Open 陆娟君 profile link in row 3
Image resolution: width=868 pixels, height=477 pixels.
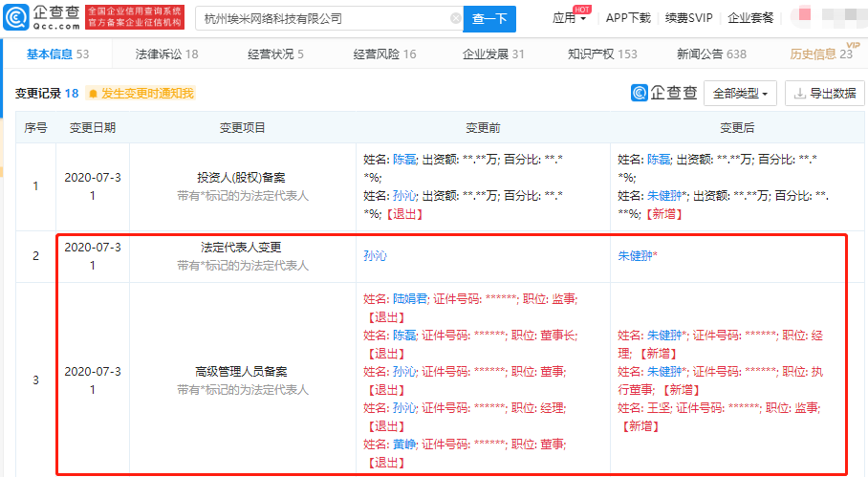pos(410,299)
